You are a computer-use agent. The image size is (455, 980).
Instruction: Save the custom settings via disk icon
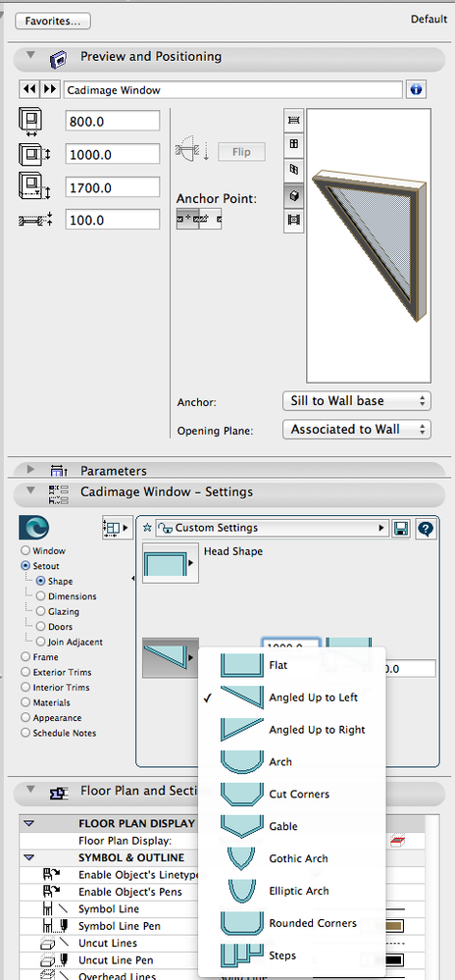pyautogui.click(x=401, y=530)
